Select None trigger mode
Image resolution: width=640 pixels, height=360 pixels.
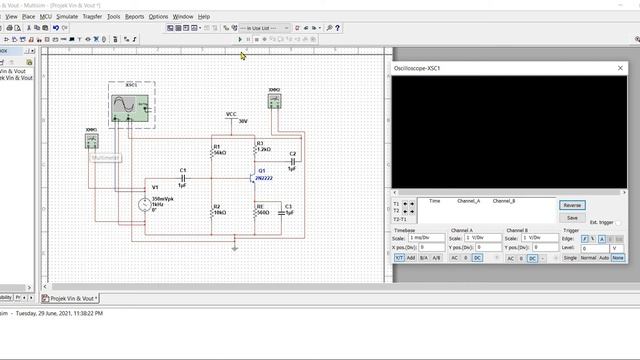(x=618, y=258)
